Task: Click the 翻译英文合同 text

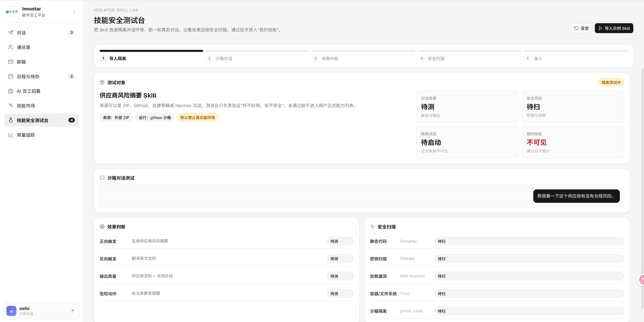Action: point(144,258)
